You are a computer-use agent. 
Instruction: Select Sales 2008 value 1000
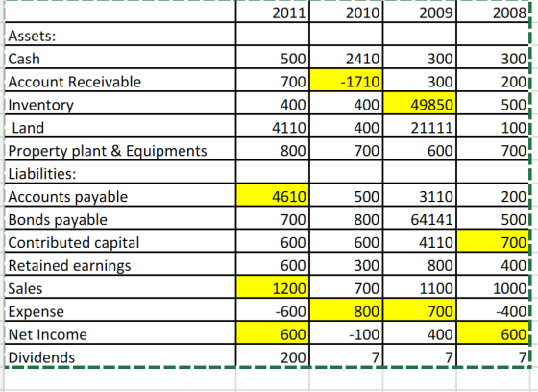493,287
